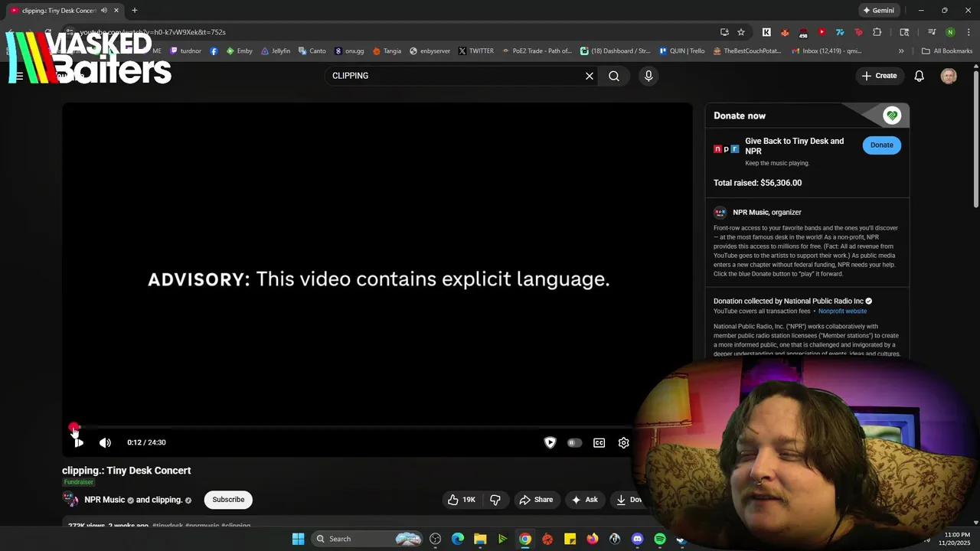Open the Nonprofit website link

tap(842, 311)
